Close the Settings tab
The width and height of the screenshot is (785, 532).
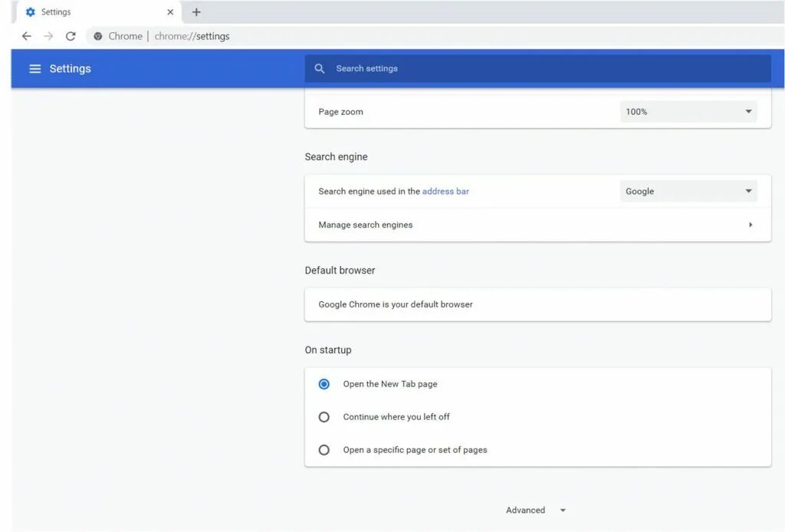point(170,12)
